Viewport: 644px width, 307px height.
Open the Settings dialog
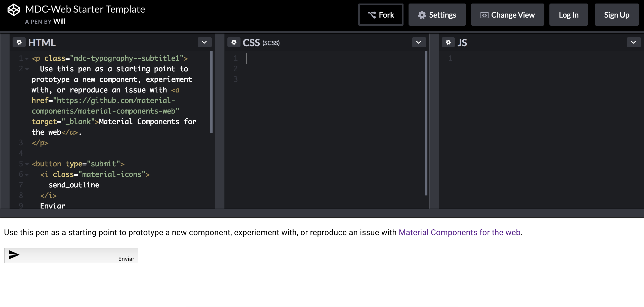[437, 15]
